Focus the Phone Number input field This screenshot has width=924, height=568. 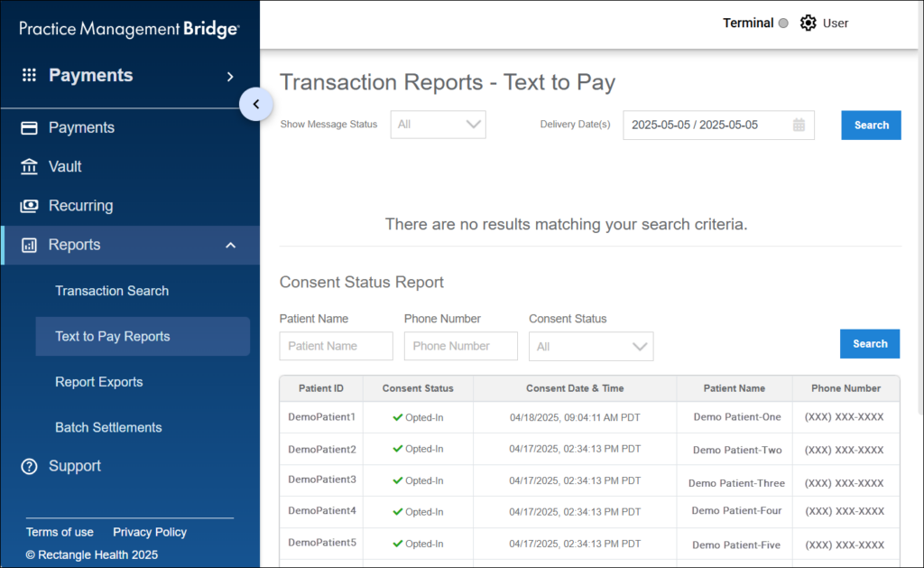(461, 346)
